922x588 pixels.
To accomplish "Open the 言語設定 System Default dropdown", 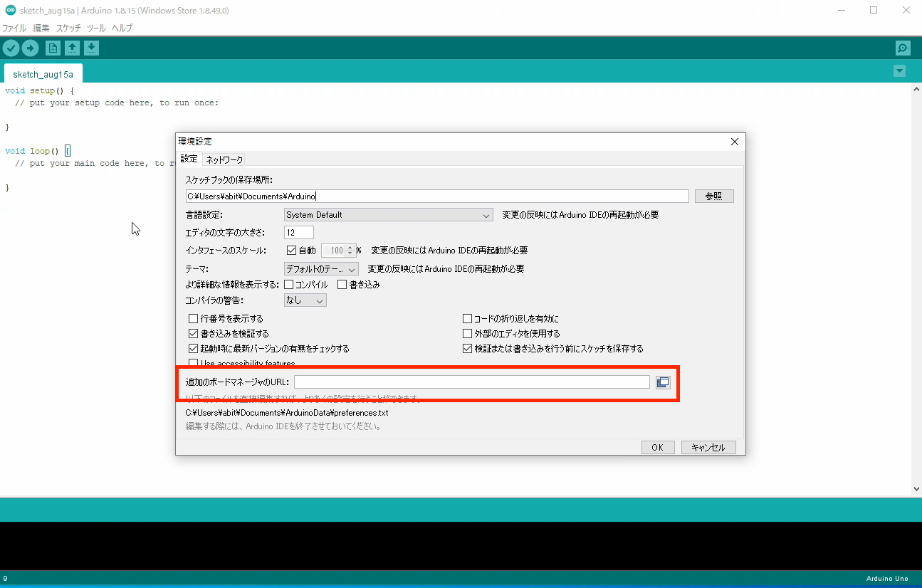I will (x=388, y=215).
